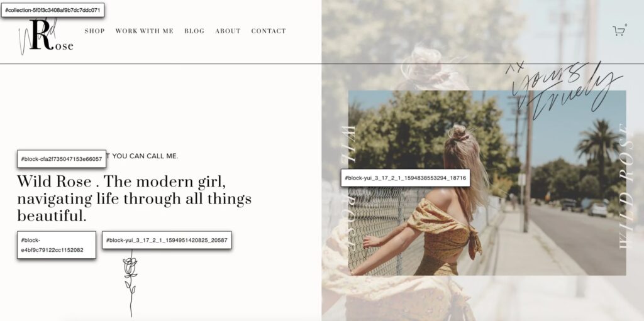This screenshot has width=644, height=321.
Task: Open the Shop menu item
Action: click(94, 31)
